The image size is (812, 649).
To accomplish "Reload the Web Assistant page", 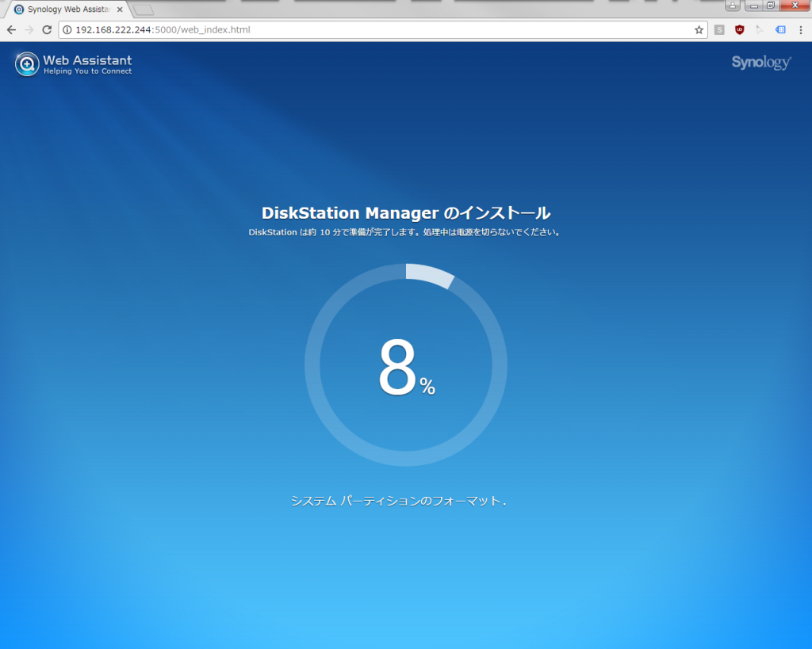I will 47,30.
